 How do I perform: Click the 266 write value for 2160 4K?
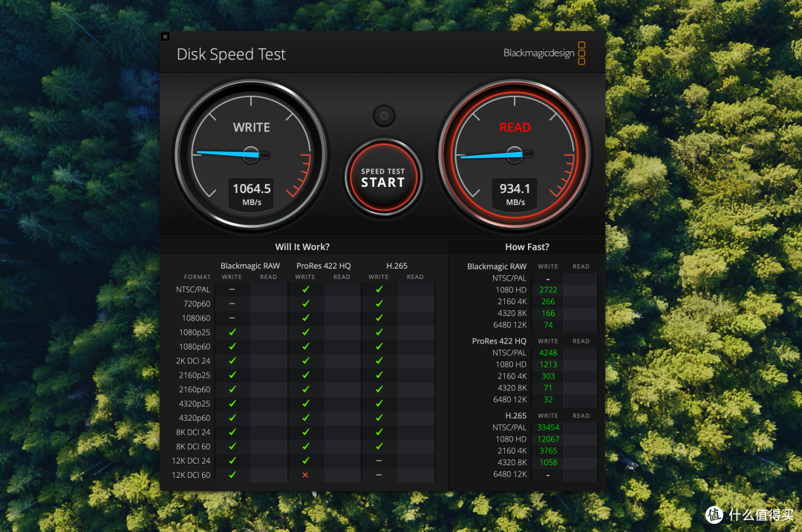[x=548, y=301]
